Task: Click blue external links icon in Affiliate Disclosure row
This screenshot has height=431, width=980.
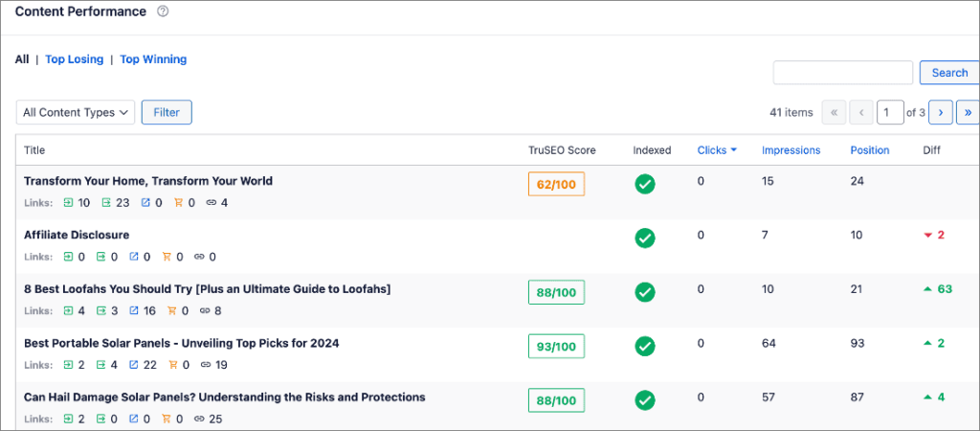Action: [x=134, y=257]
